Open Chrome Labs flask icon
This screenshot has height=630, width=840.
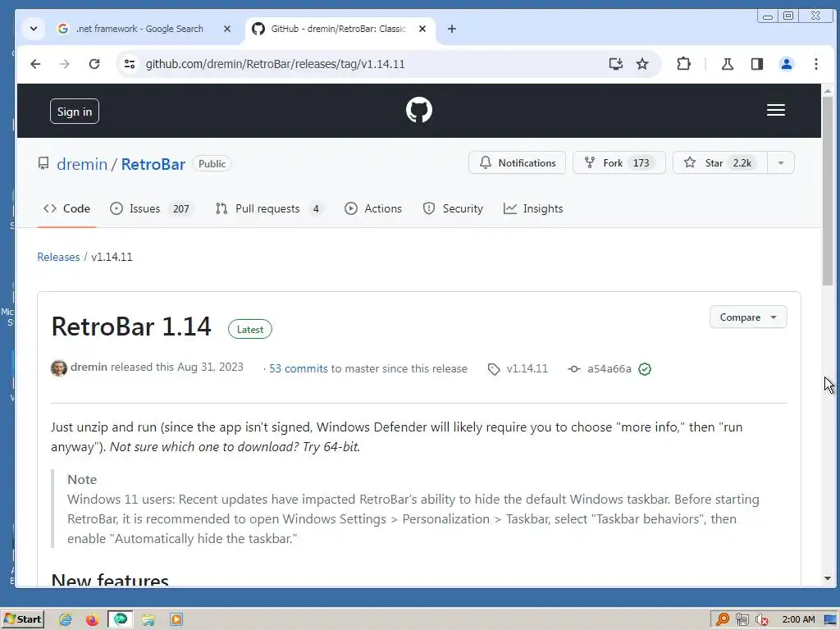pyautogui.click(x=727, y=64)
